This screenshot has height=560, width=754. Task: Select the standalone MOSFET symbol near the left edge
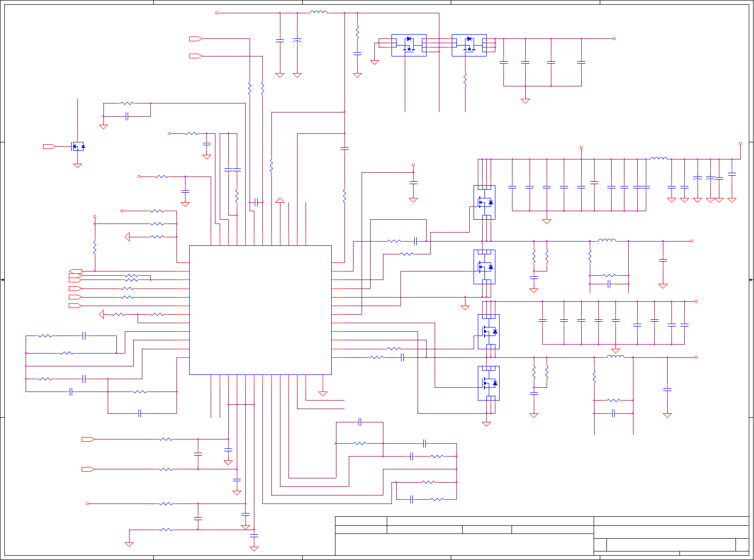[x=78, y=147]
